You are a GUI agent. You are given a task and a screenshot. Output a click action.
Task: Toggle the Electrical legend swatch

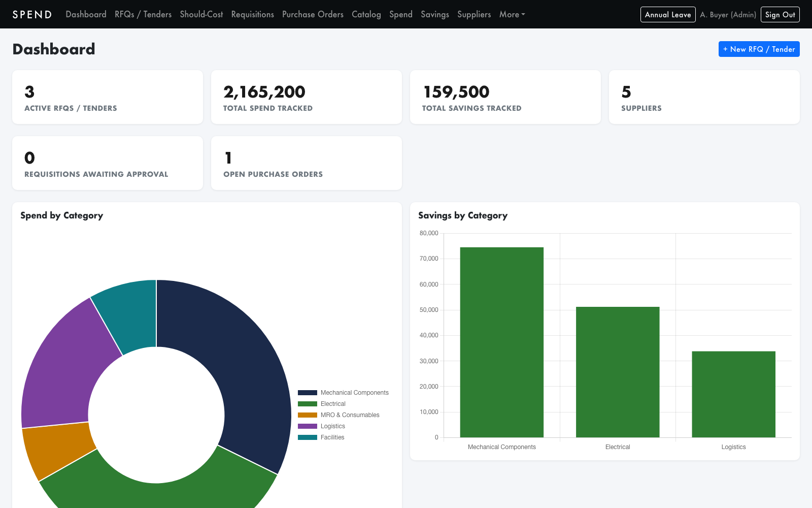tap(308, 404)
